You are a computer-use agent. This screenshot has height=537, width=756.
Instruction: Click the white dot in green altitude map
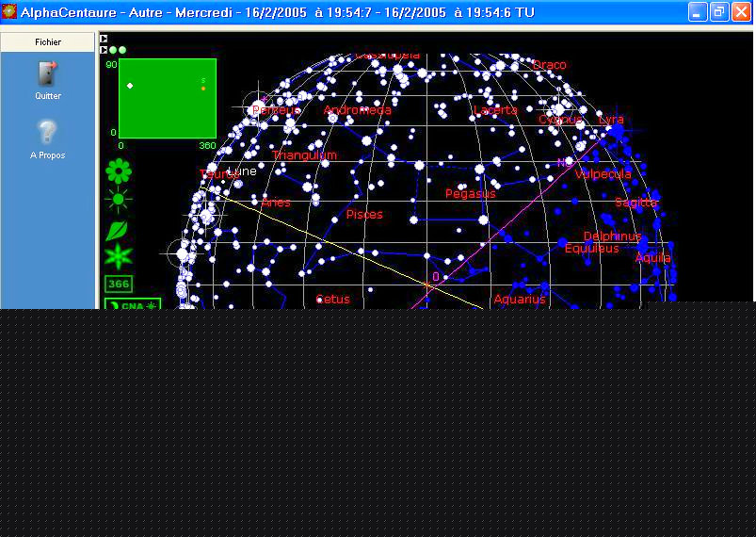[x=130, y=86]
